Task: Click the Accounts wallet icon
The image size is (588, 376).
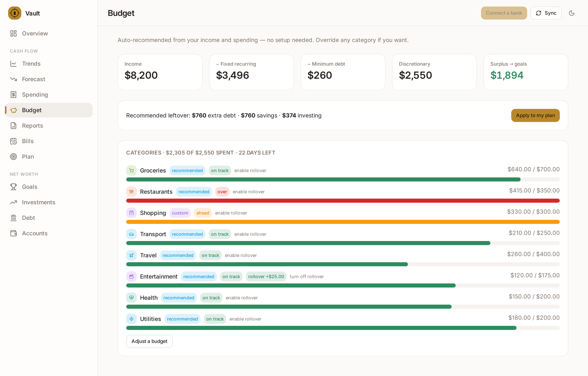Action: pos(13,233)
